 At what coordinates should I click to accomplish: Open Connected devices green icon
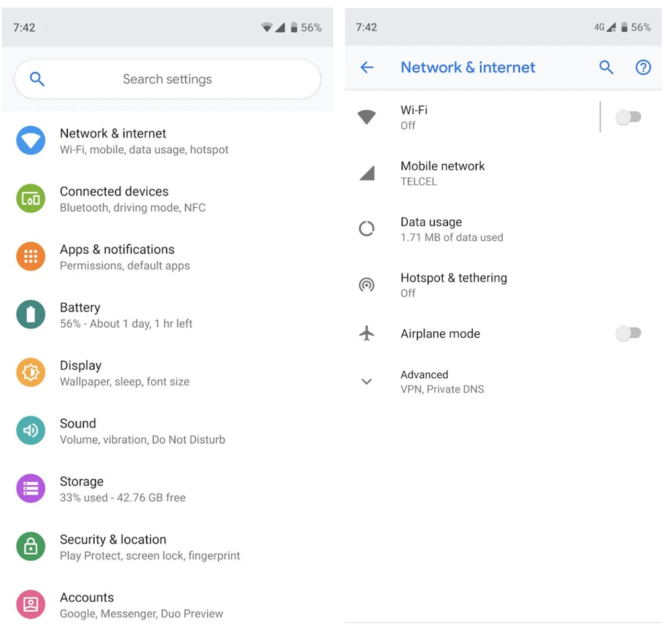31,199
